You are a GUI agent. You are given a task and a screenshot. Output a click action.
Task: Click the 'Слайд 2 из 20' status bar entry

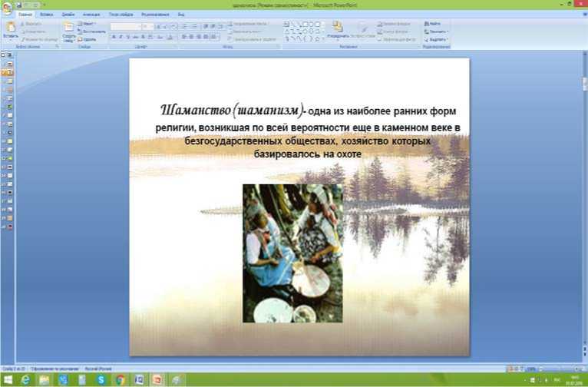14,369
